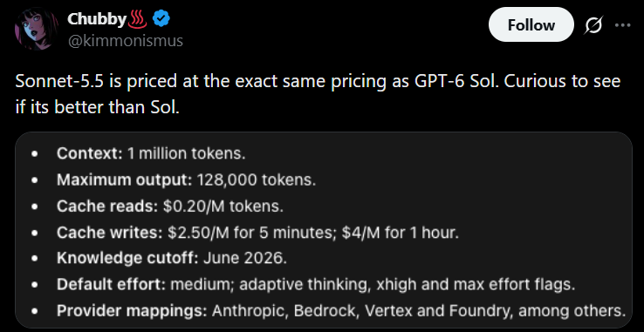Screen dimensions: 644x332
Task: Click the Grok slashed-circle icon
Action: point(593,25)
